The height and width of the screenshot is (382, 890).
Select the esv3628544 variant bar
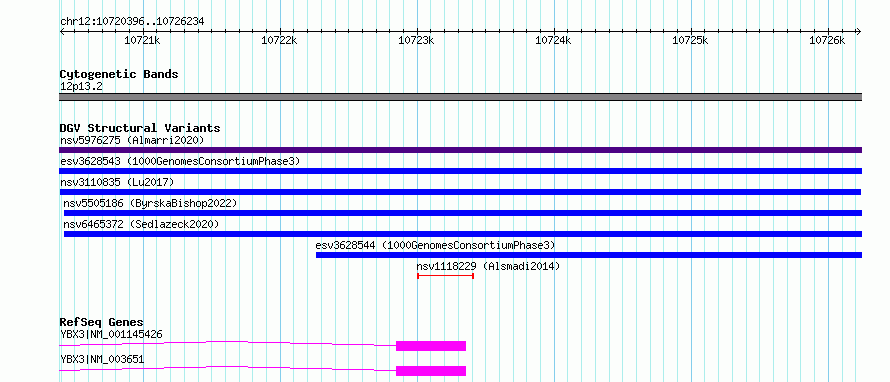pyautogui.click(x=589, y=255)
